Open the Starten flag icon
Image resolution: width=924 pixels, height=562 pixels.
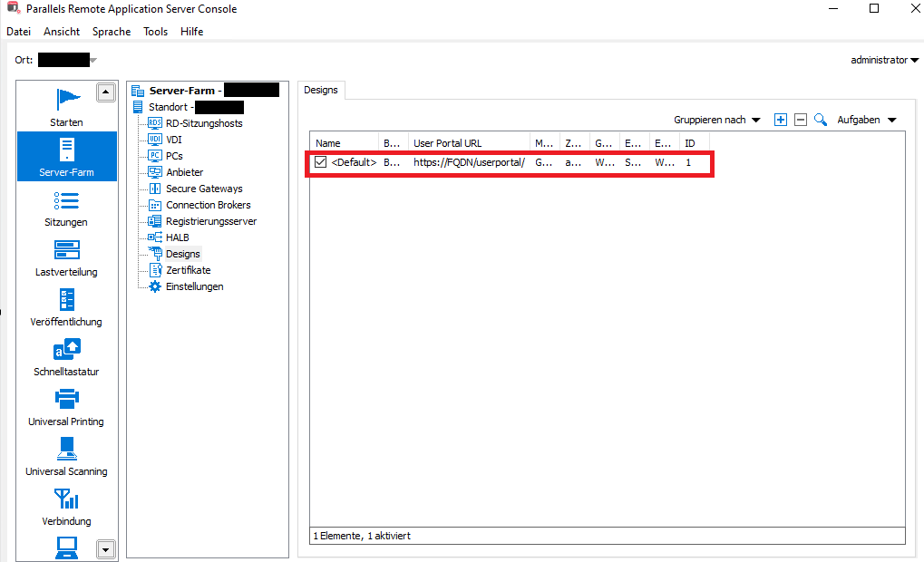67,100
